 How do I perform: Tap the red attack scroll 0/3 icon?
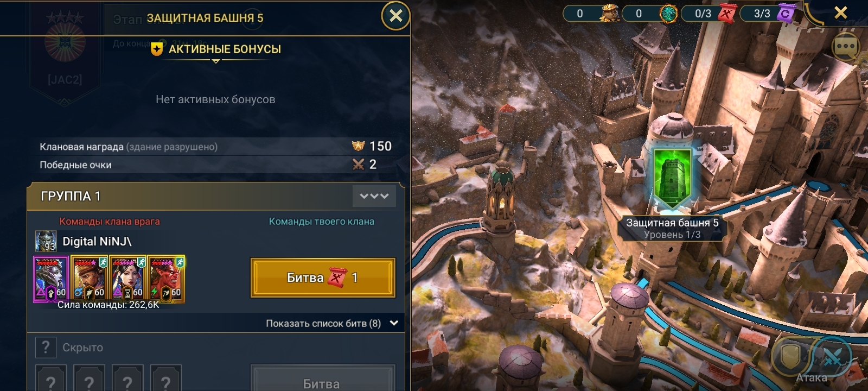[726, 14]
